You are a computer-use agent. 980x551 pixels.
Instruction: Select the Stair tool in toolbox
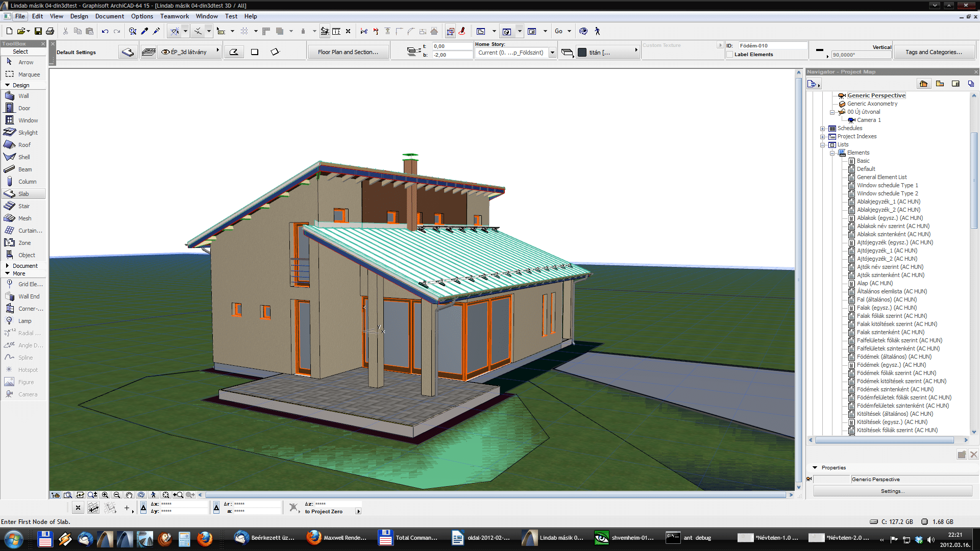coord(23,206)
